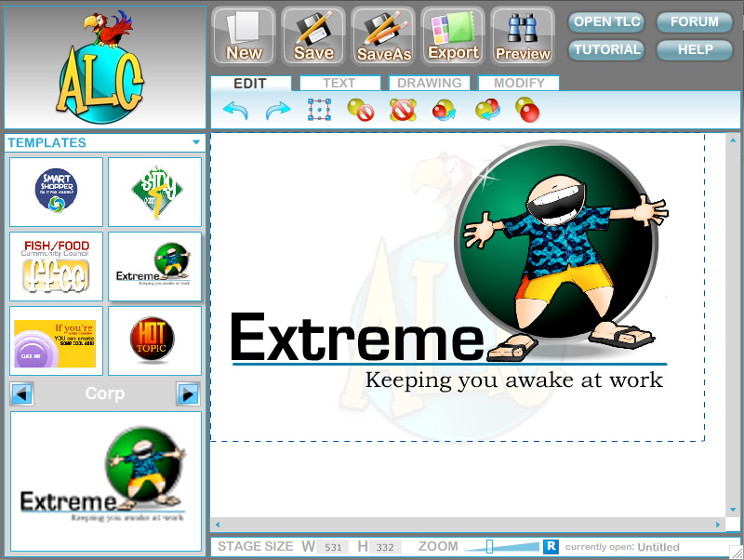The width and height of the screenshot is (744, 560).
Task: Click the Preview binoculars icon
Action: click(x=523, y=36)
